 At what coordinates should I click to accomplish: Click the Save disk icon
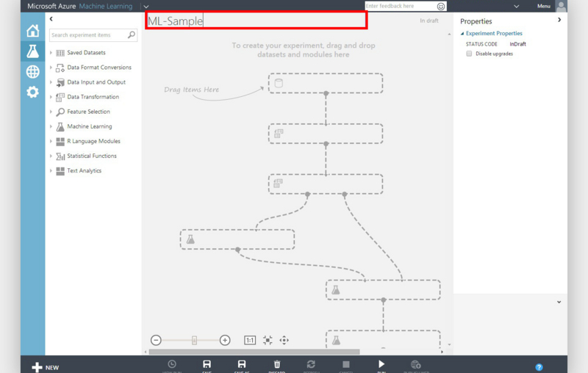(207, 364)
